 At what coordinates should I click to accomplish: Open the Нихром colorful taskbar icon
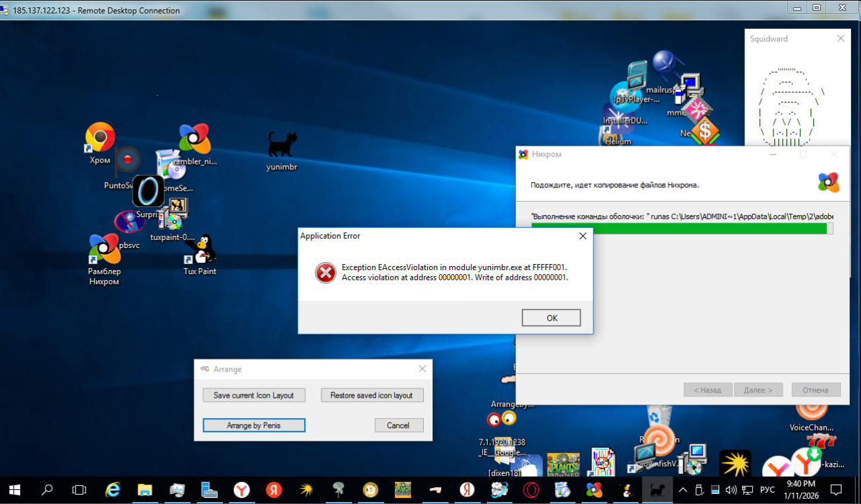click(x=595, y=490)
